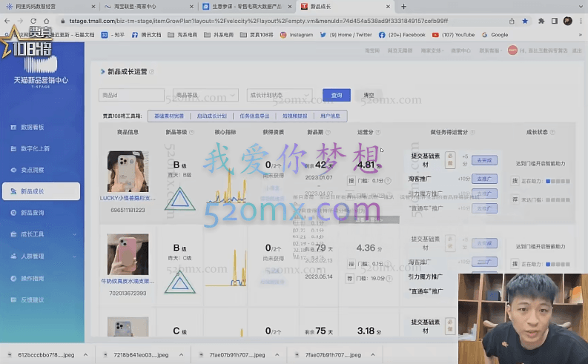Click the 商品id search input field
This screenshot has height=364, width=588.
[131, 95]
